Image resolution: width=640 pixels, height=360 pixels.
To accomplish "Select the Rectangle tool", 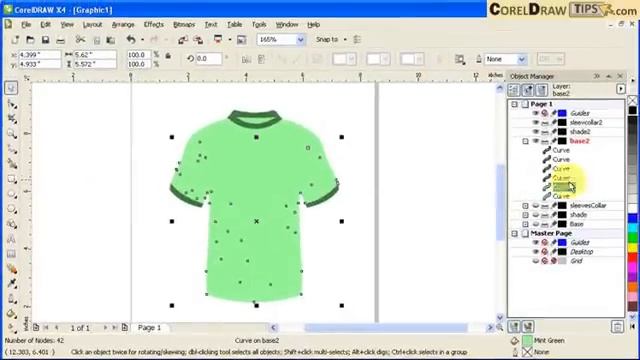I will point(11,180).
